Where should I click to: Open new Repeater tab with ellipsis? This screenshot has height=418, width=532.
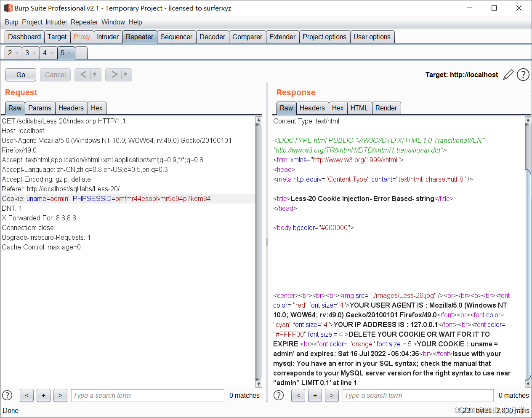(x=81, y=53)
